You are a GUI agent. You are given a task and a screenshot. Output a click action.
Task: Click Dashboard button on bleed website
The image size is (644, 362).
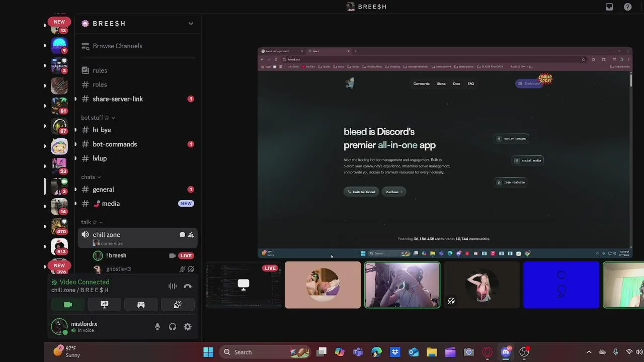pos(529,83)
